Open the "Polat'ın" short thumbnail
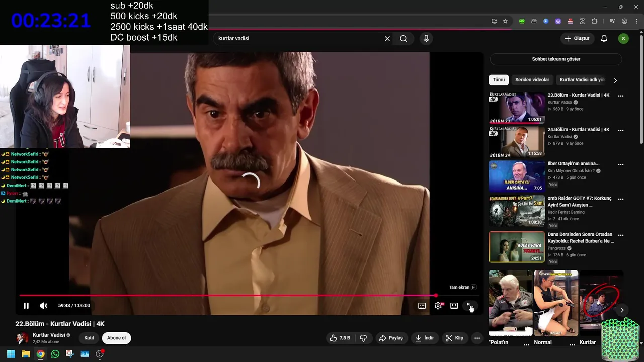Screen dimensions: 644x362 [x=510, y=303]
